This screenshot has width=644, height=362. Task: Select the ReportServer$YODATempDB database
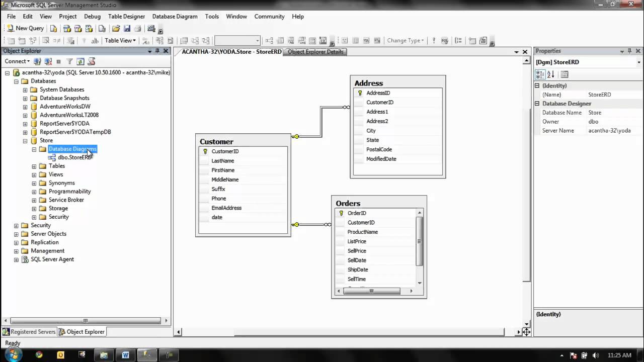click(75, 132)
